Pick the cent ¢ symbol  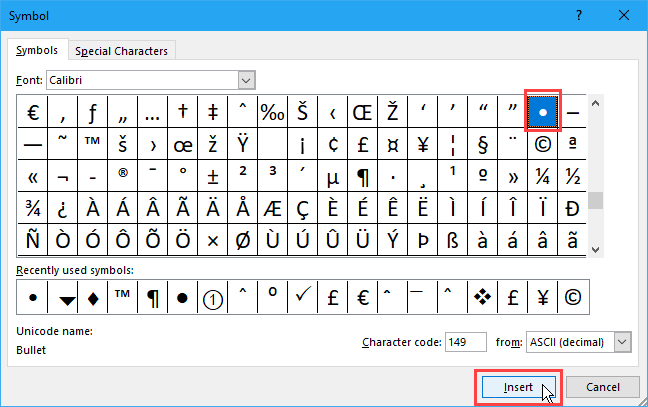click(333, 144)
